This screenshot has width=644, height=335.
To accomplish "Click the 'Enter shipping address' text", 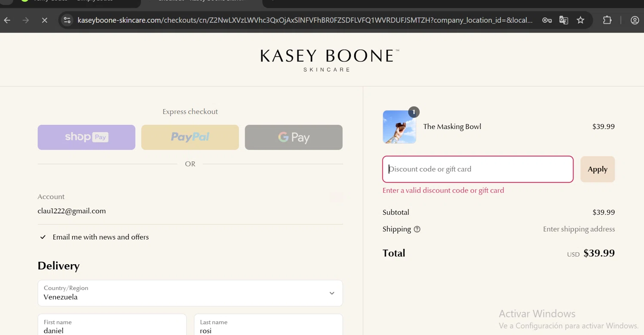I will (x=579, y=229).
